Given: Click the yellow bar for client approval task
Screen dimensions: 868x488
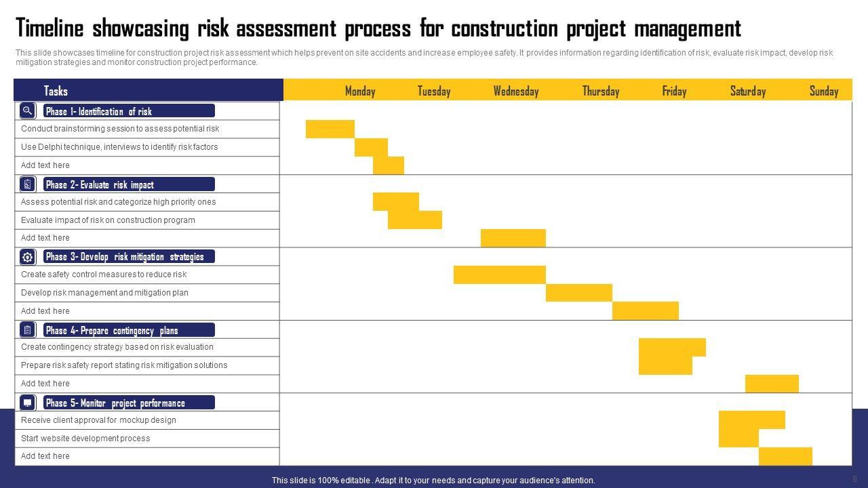Looking at the screenshot, I should [x=751, y=420].
